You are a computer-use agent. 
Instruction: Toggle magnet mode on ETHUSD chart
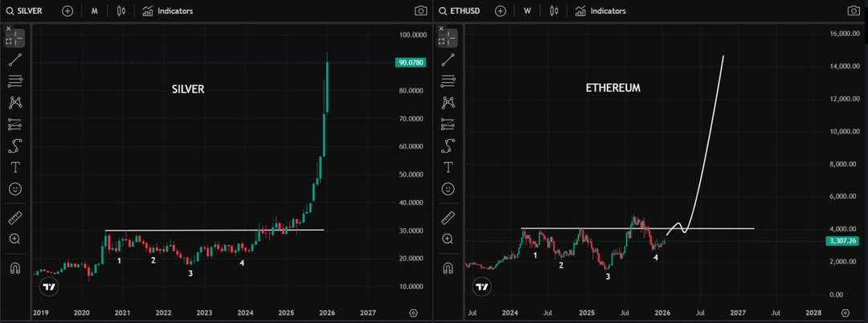pos(448,268)
